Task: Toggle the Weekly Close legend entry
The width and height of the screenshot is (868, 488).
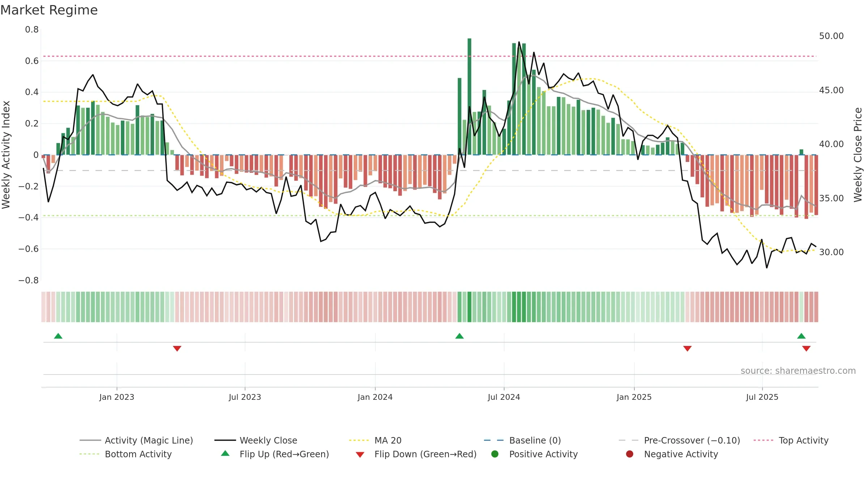Action: click(256, 440)
